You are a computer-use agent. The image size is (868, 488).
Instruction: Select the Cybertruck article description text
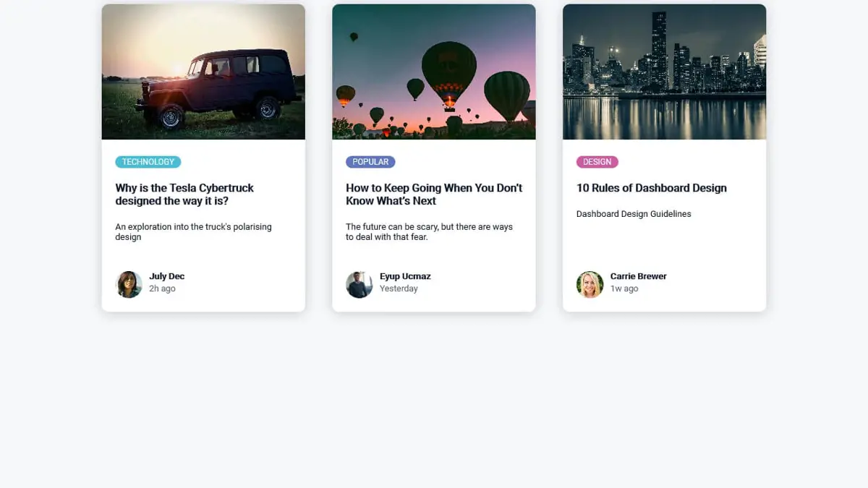tap(193, 231)
